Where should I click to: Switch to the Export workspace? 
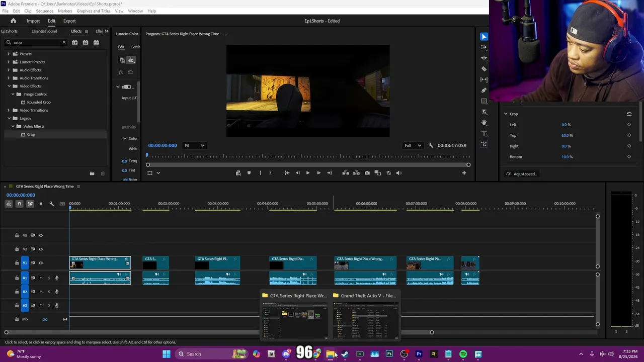(69, 21)
